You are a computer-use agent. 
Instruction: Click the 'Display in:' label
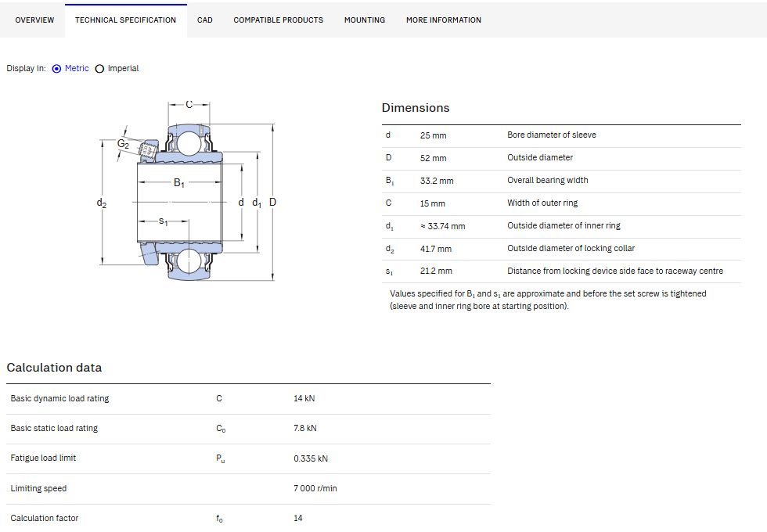(26, 69)
